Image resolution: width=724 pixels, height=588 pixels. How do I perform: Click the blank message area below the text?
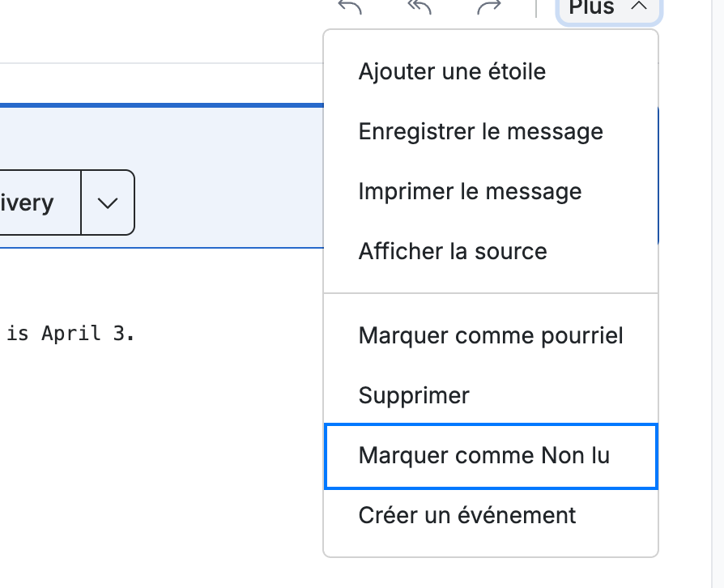coord(162,462)
